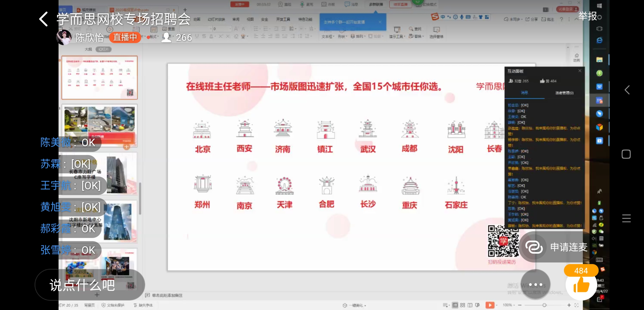644x310 pixels.
Task: Tap the 直播中 live status badge
Action: click(125, 37)
